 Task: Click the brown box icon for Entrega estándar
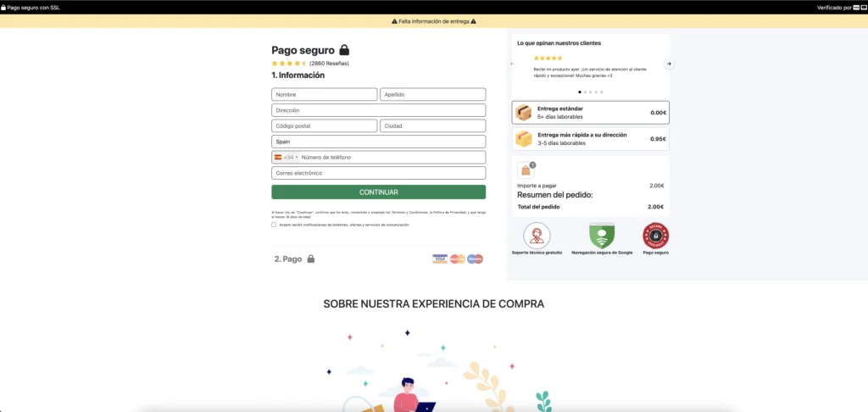524,113
